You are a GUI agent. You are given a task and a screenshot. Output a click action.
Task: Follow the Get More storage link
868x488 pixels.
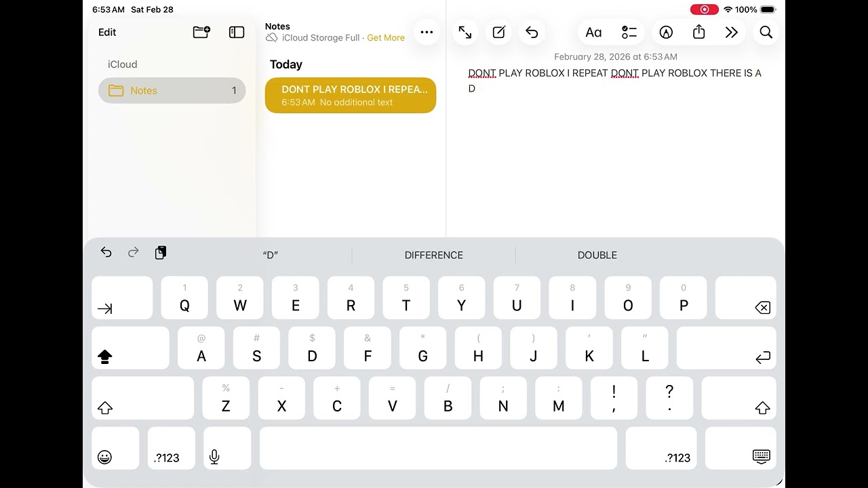(x=386, y=38)
